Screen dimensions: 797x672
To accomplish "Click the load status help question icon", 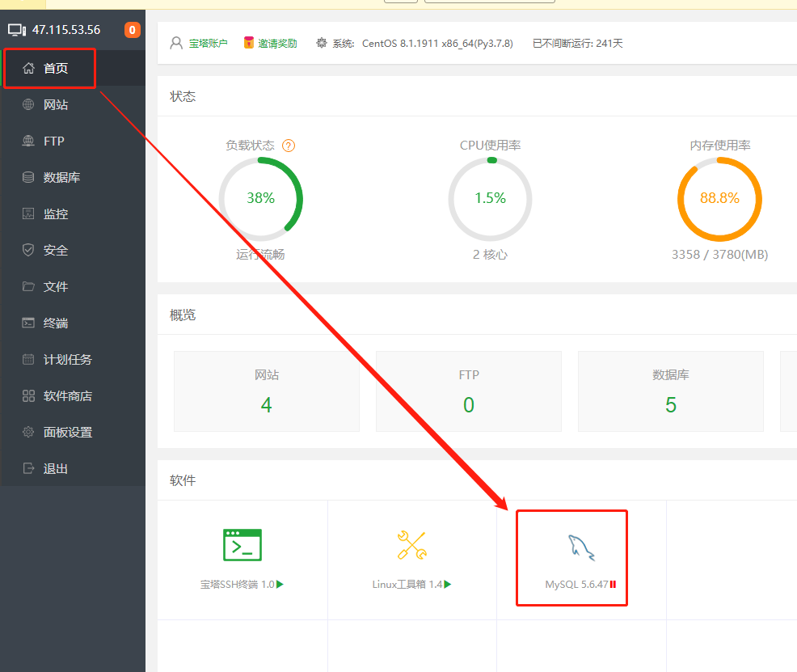I will pos(289,146).
